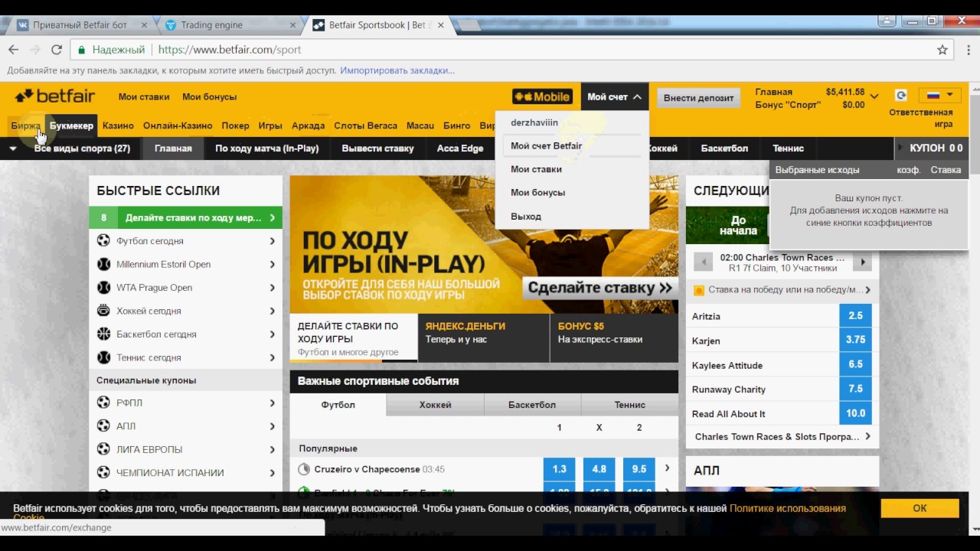Close the Trading engine tab
The image size is (980, 551).
pos(292,25)
